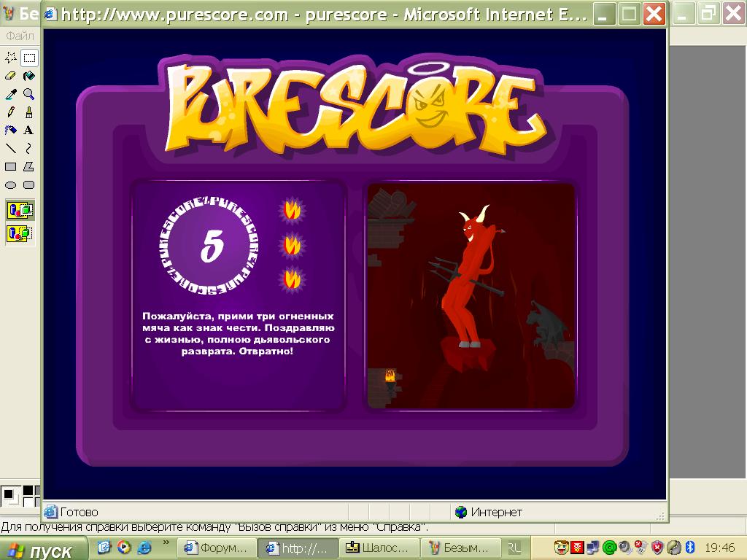Switch to Шалос taskbar window button
This screenshot has height=560, width=747.
[382, 548]
